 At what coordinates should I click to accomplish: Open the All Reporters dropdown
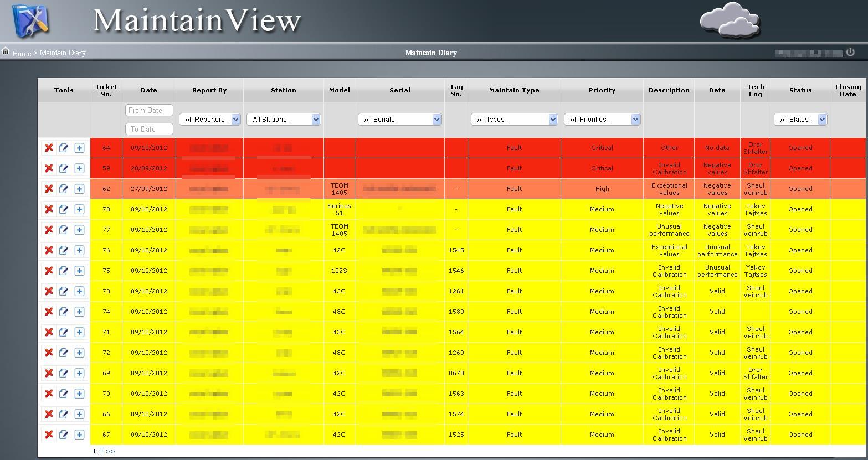coord(209,119)
